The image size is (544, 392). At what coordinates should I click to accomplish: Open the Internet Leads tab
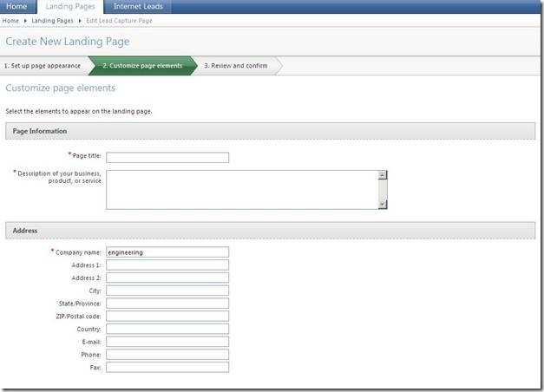[138, 6]
